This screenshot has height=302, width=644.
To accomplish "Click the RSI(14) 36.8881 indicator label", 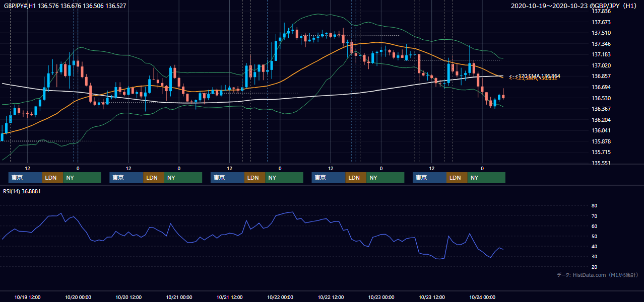I will 22,191.
